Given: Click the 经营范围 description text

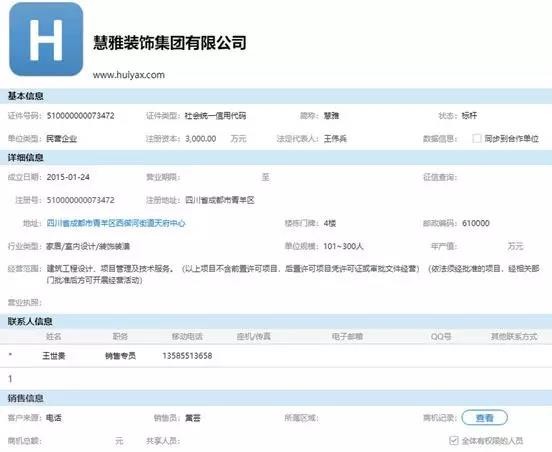Looking at the screenshot, I should pyautogui.click(x=293, y=274).
